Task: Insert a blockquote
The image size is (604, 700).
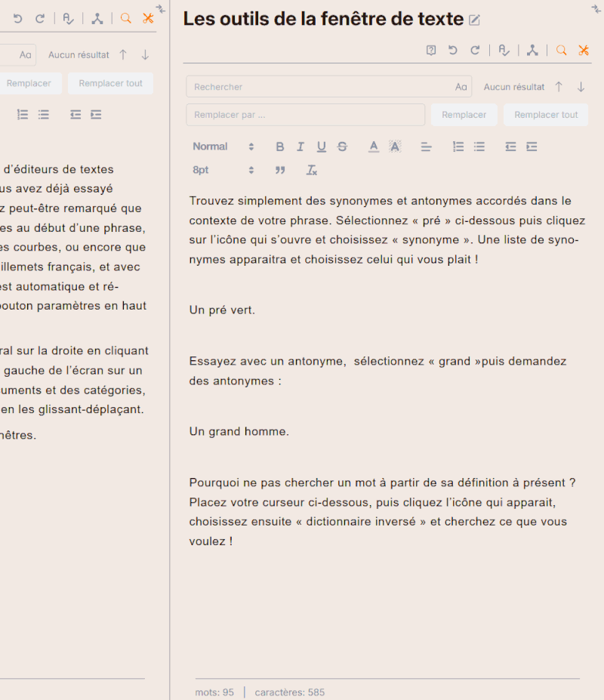Action: (280, 170)
